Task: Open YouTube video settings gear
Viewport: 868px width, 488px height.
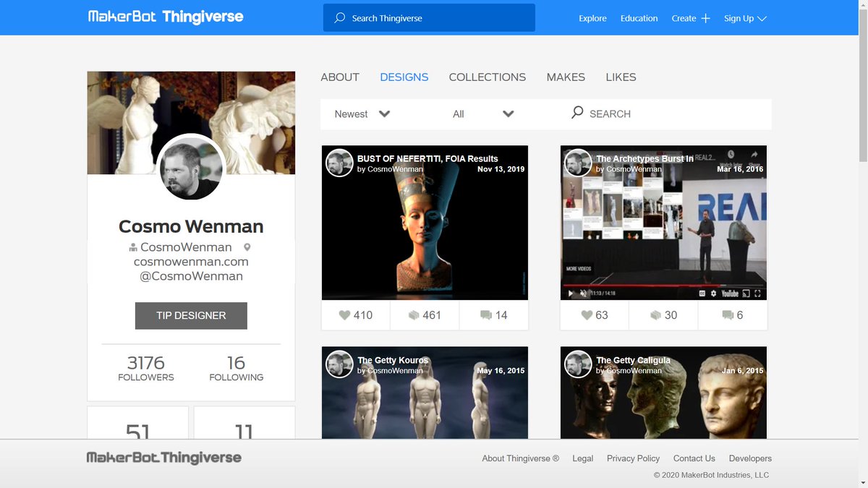Action: [x=713, y=294]
